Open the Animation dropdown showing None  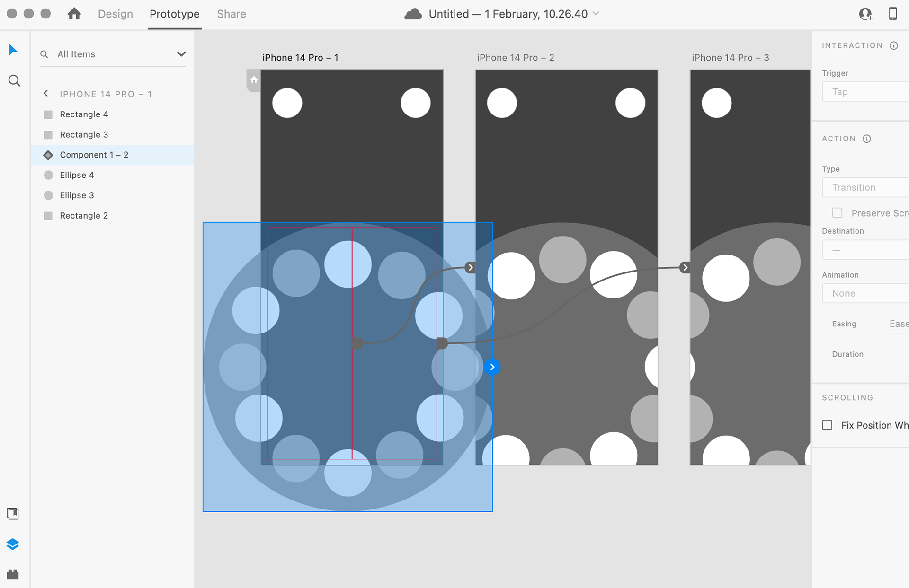(865, 293)
